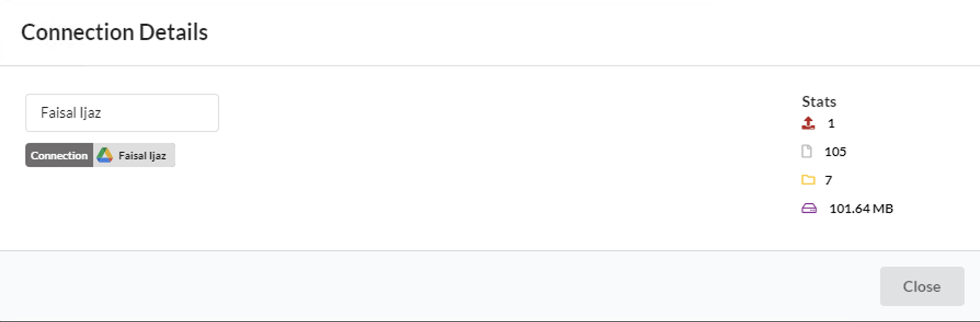Screen dimensions: 980x322
Task: Click the red upload stats icon
Action: [x=808, y=123]
